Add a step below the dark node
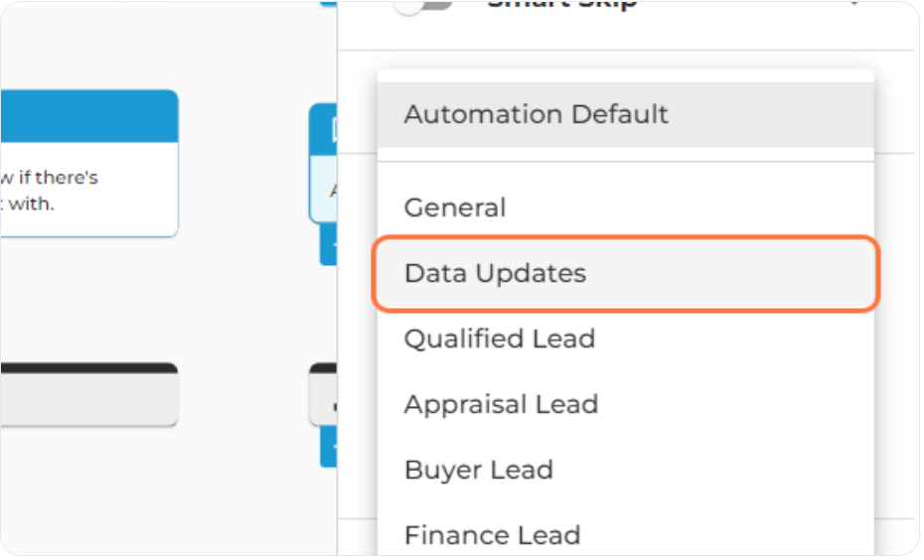This screenshot has width=924, height=560. (329, 447)
